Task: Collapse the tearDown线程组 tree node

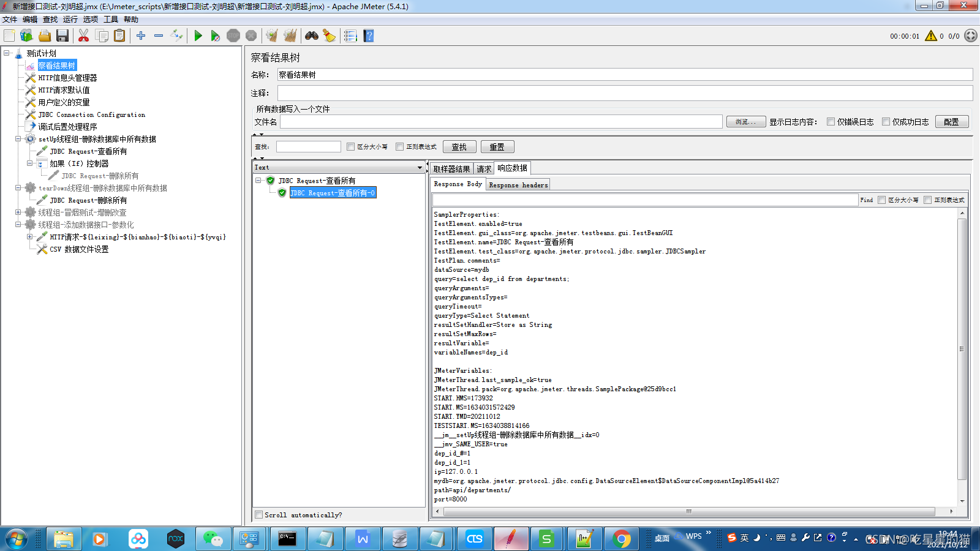Action: click(x=18, y=188)
